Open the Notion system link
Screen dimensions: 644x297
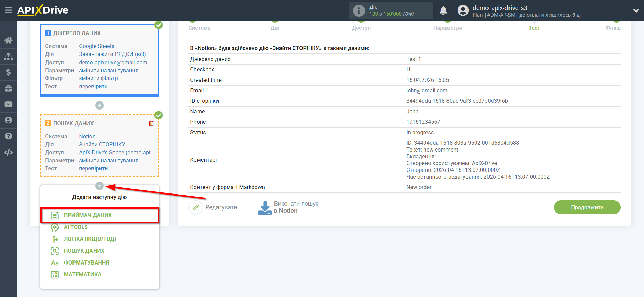(x=87, y=136)
